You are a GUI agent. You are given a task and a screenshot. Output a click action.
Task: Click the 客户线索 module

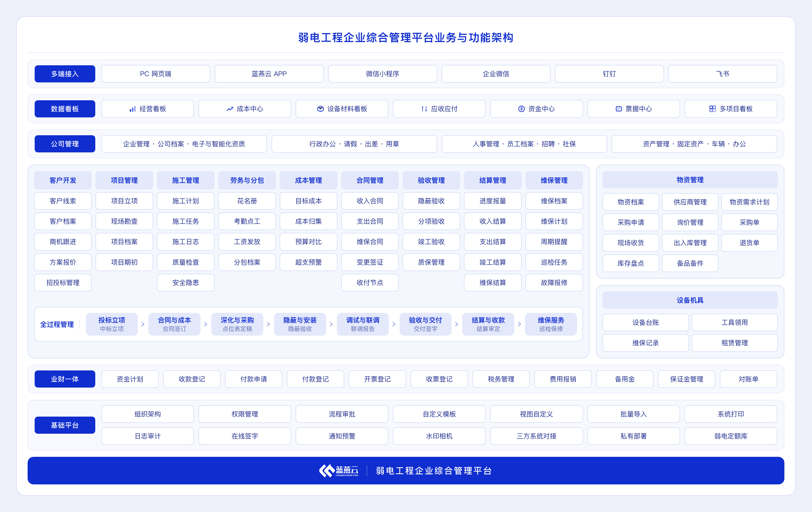pyautogui.click(x=63, y=201)
